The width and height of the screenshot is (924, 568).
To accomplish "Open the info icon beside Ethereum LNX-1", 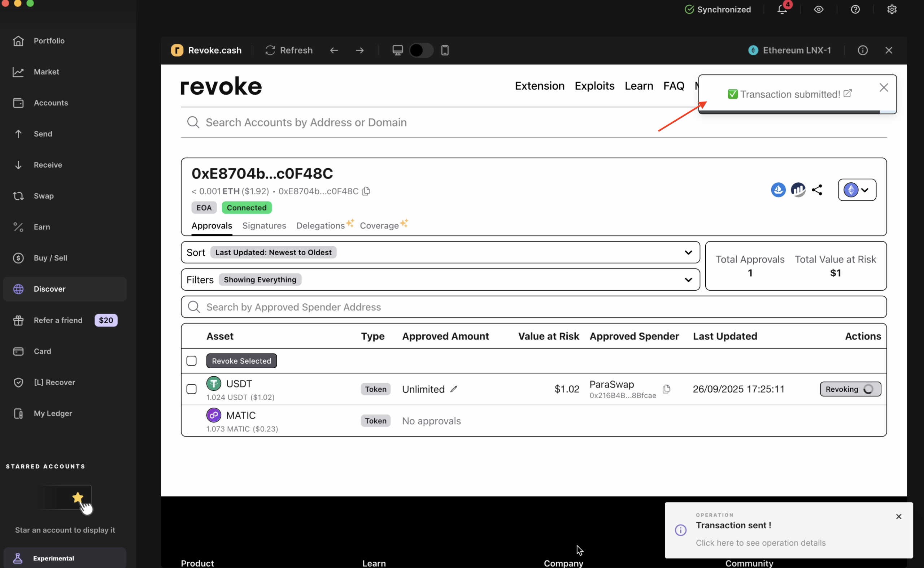I will click(862, 50).
